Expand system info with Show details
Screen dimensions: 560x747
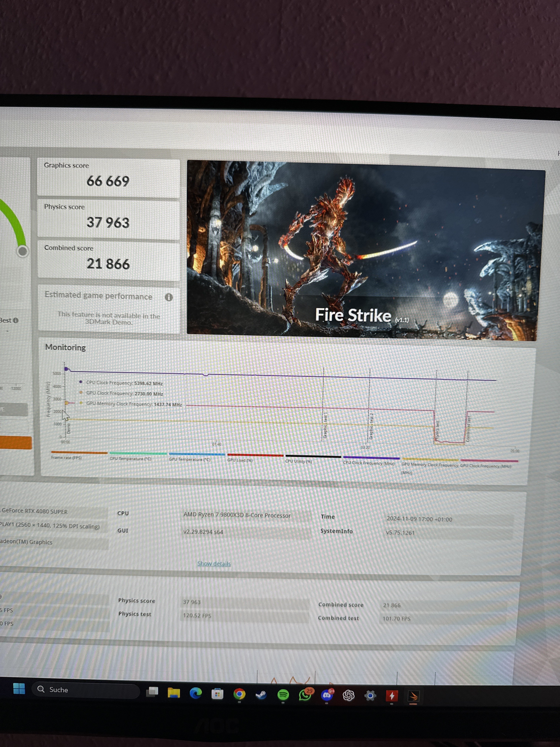pyautogui.click(x=214, y=563)
